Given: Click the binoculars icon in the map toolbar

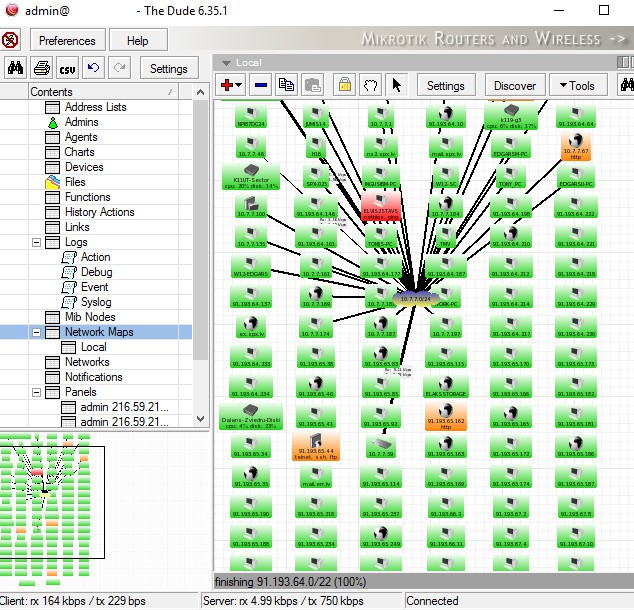Looking at the screenshot, I should [x=626, y=85].
